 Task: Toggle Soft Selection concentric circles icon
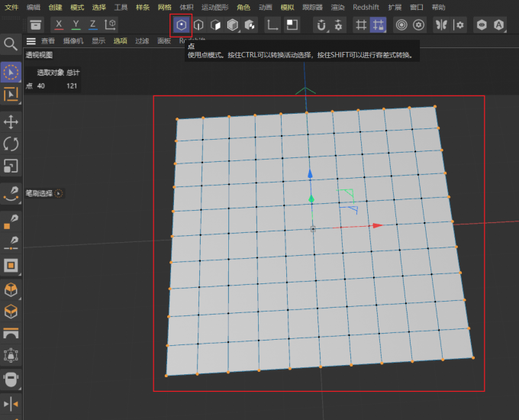point(401,25)
